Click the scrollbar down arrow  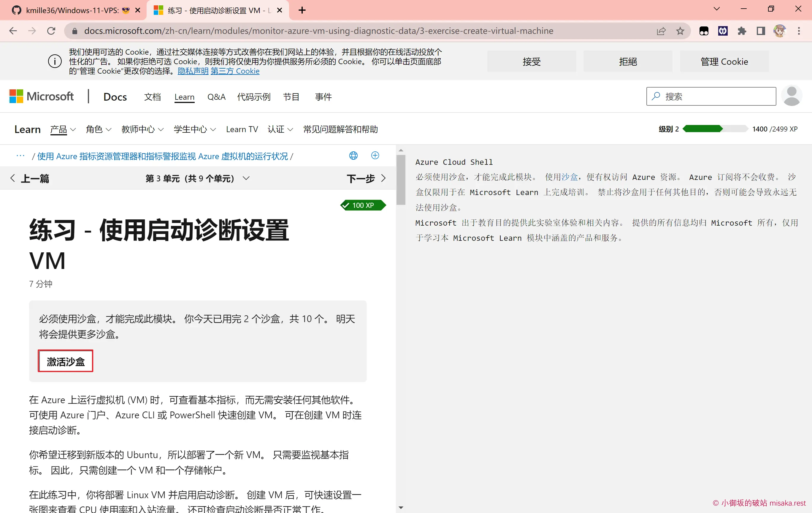[x=401, y=508]
